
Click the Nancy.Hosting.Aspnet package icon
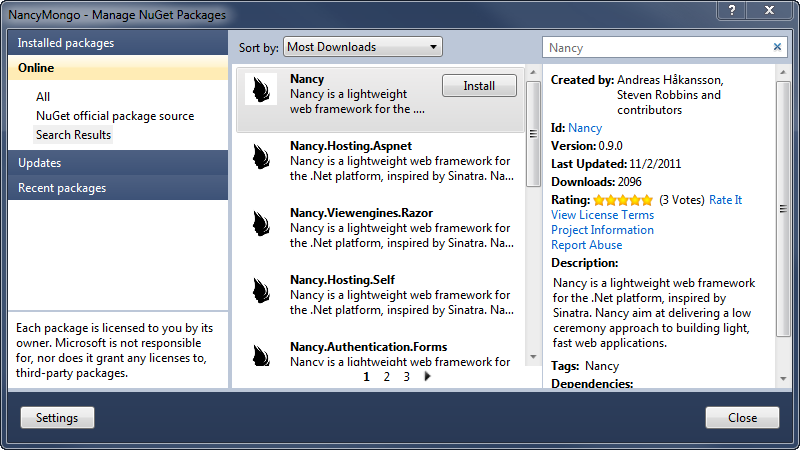pyautogui.click(x=261, y=156)
